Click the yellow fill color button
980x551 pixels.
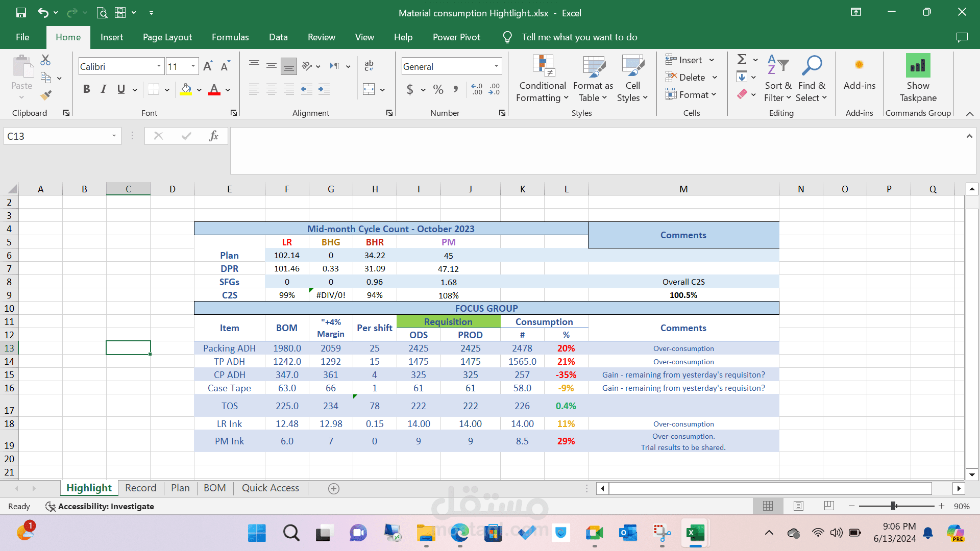tap(186, 89)
